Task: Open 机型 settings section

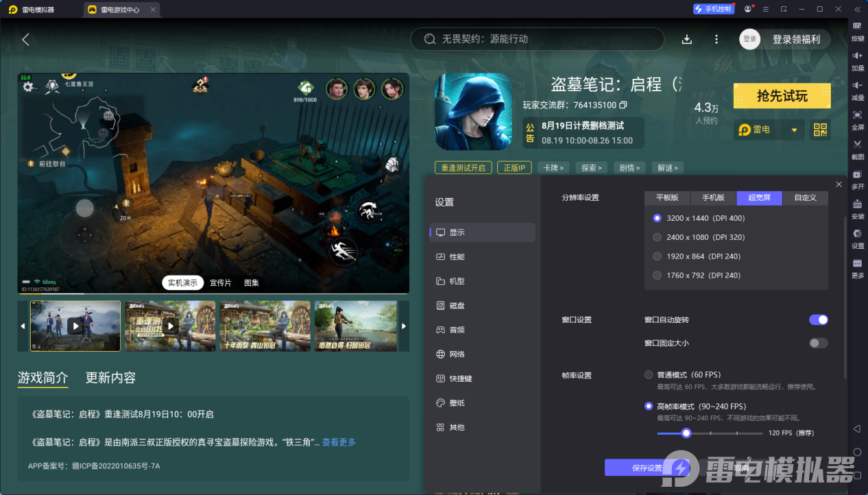Action: 482,281
